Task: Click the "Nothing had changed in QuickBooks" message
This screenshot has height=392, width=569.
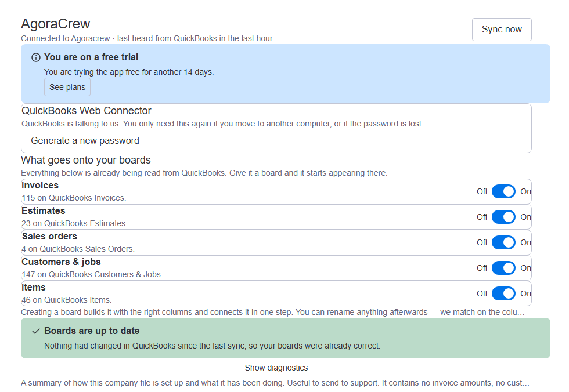Action: pos(213,346)
